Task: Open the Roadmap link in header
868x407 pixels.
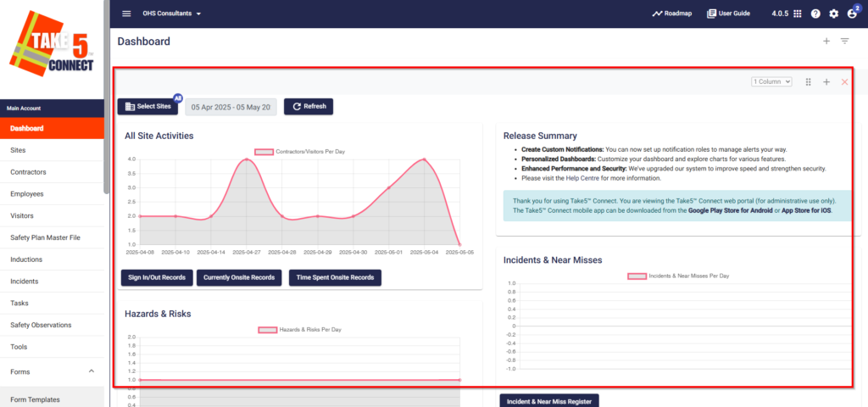Action: click(x=672, y=14)
